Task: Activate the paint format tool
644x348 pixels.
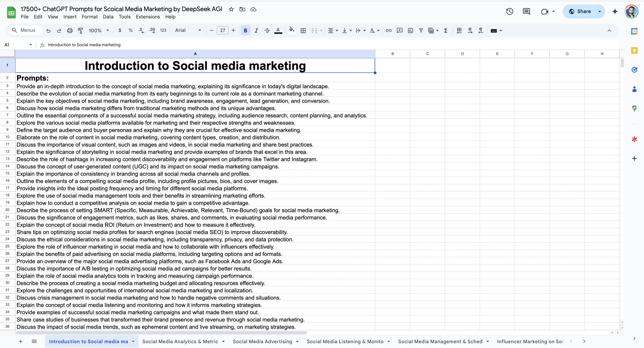Action: 80,30
